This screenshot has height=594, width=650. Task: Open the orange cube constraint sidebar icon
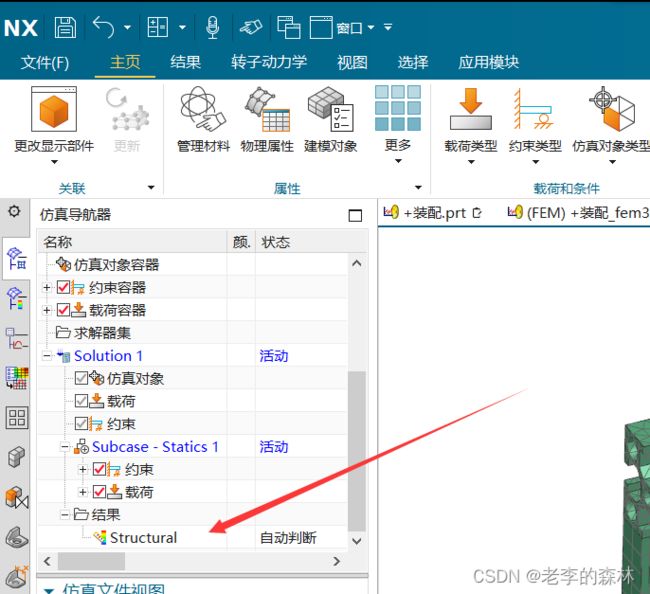pyautogui.click(x=17, y=497)
